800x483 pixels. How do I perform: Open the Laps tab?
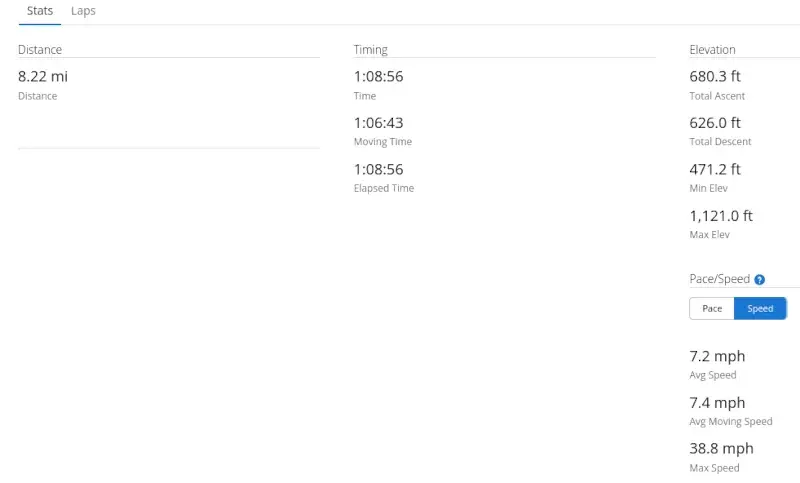83,11
